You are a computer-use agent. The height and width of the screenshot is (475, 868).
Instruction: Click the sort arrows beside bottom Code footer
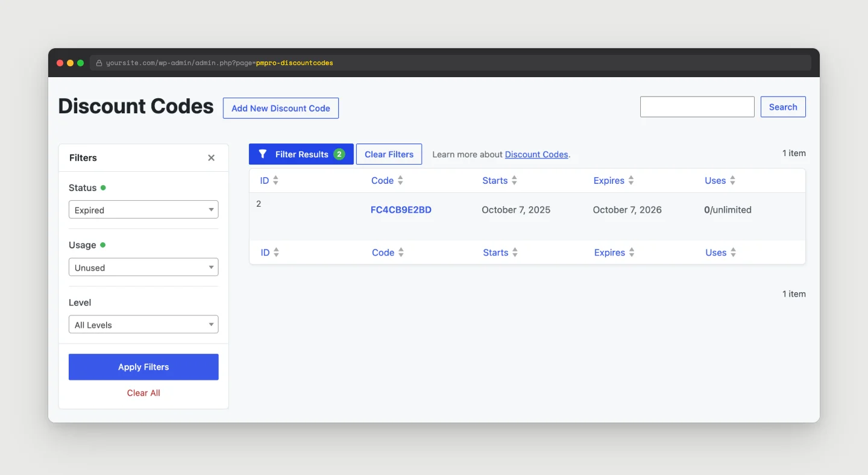pyautogui.click(x=401, y=253)
